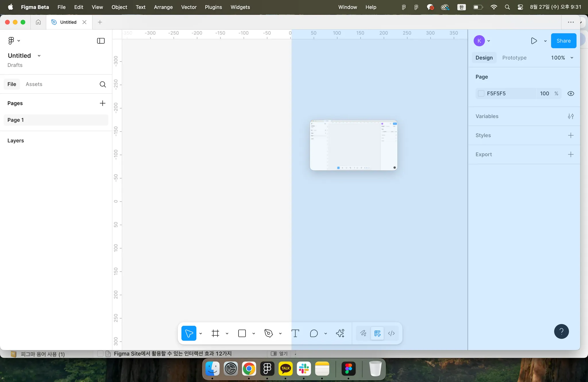Open the zoom level 100% dropdown
The height and width of the screenshot is (382, 588).
(562, 58)
